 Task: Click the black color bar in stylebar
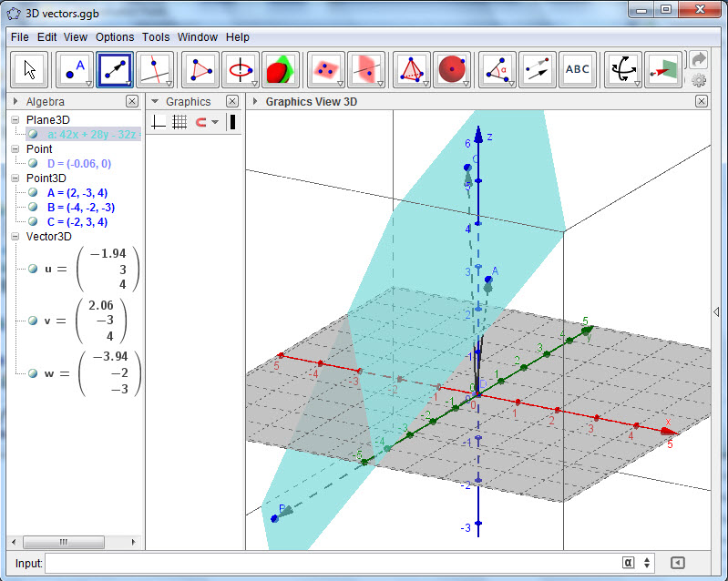[232, 122]
